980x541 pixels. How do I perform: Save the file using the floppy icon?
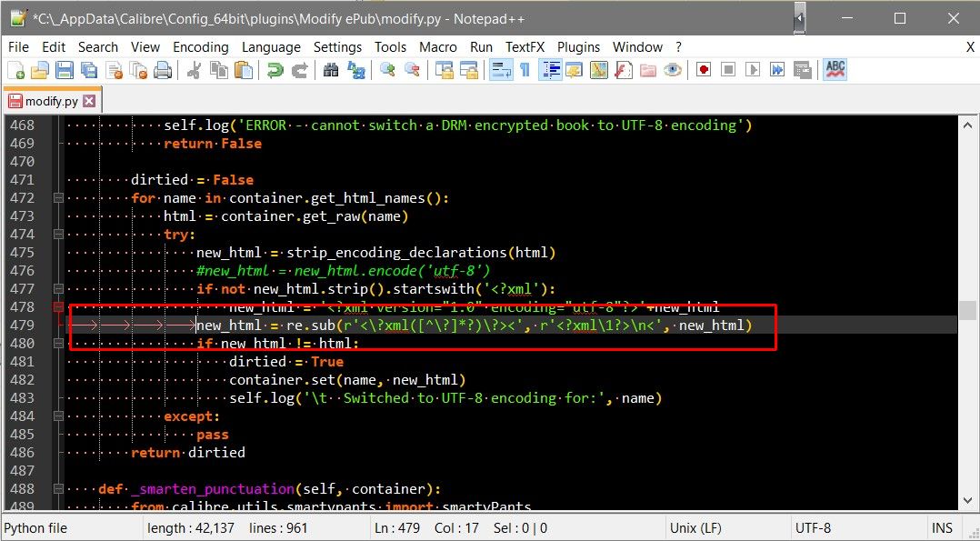tap(65, 70)
